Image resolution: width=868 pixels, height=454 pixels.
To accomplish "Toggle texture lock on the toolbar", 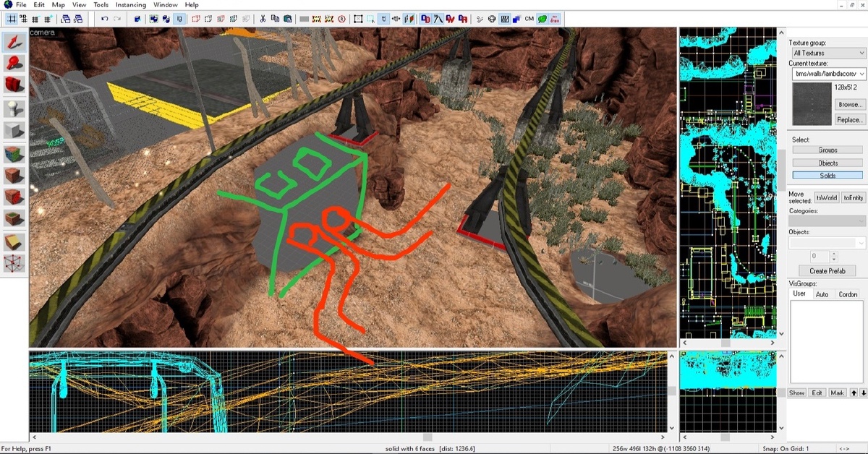I will (383, 19).
